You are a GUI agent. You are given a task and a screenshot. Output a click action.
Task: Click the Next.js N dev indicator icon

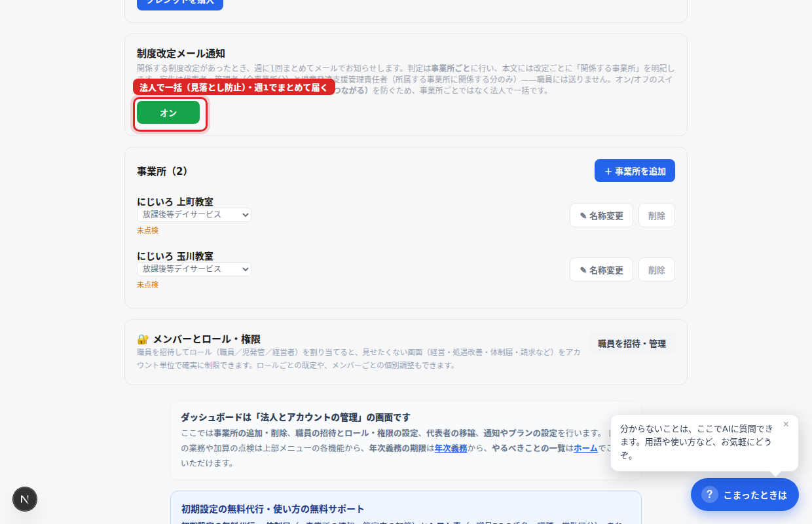(x=25, y=499)
